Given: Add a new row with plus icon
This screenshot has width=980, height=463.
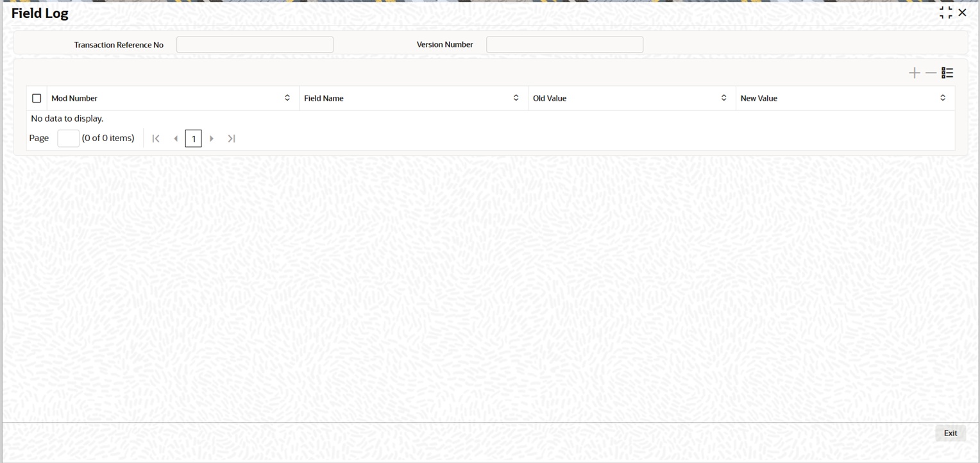Looking at the screenshot, I should pos(915,73).
